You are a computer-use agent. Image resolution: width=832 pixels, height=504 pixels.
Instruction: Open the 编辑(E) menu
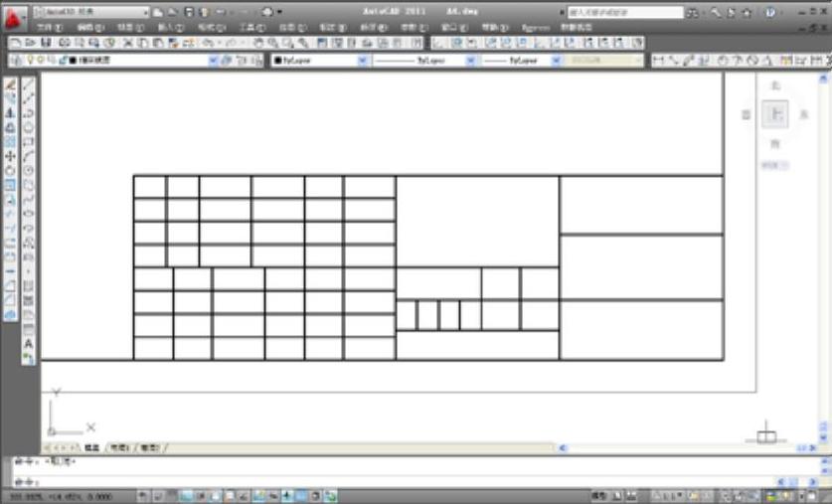point(90,28)
